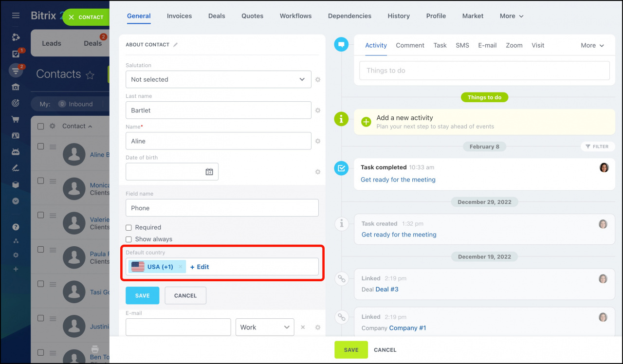Switch to the Invoices tab

click(179, 16)
